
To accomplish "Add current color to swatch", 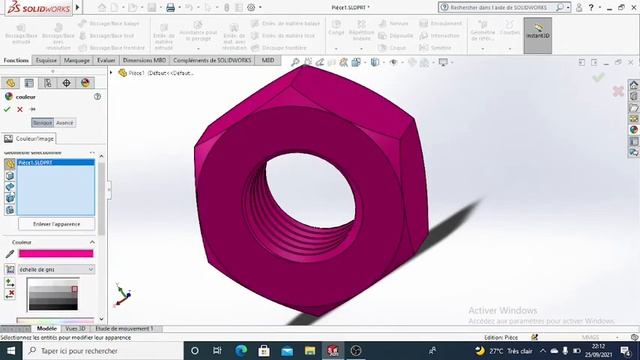I will click(10, 282).
